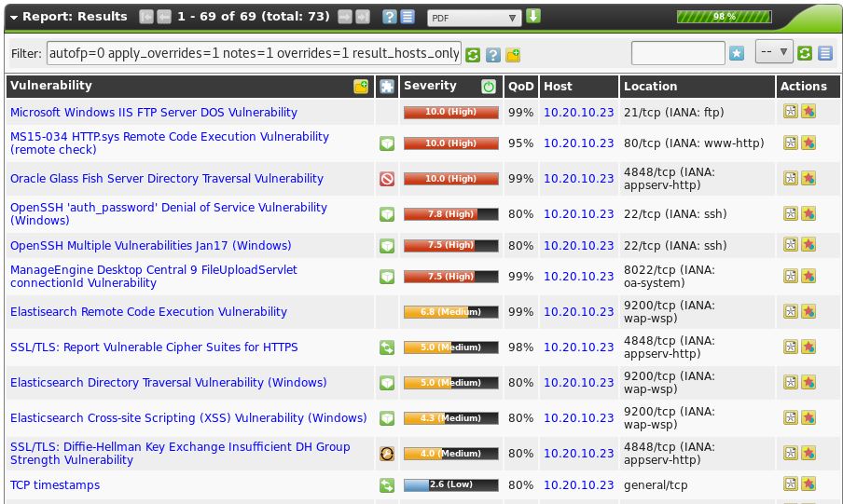
Task: Go to the first results page
Action: click(x=146, y=17)
